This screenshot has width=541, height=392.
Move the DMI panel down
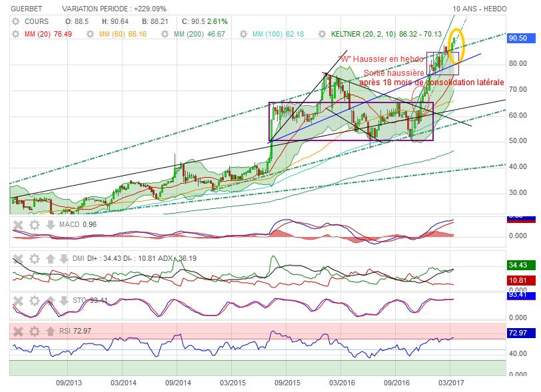63,259
